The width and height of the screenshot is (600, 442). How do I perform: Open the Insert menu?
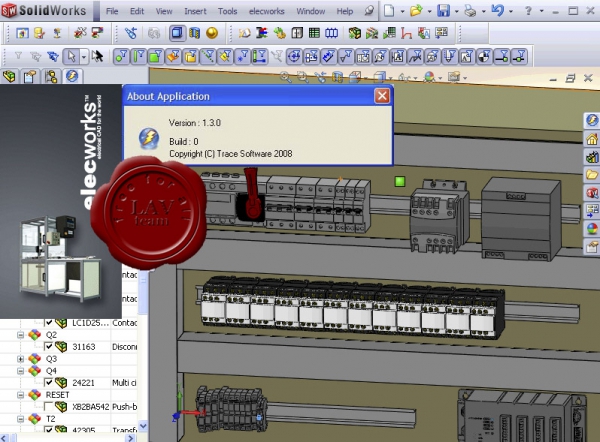[x=195, y=11]
